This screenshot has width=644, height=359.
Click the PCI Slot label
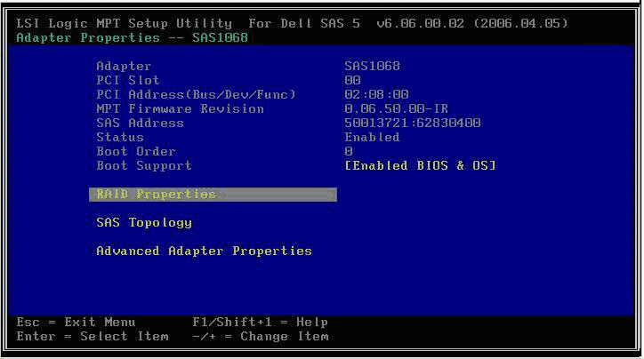[128, 80]
